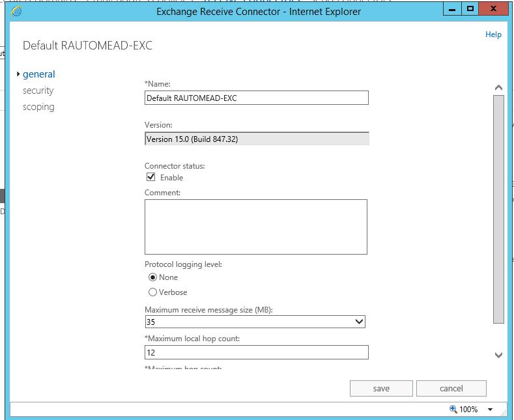Click the Version read-only field

click(257, 139)
